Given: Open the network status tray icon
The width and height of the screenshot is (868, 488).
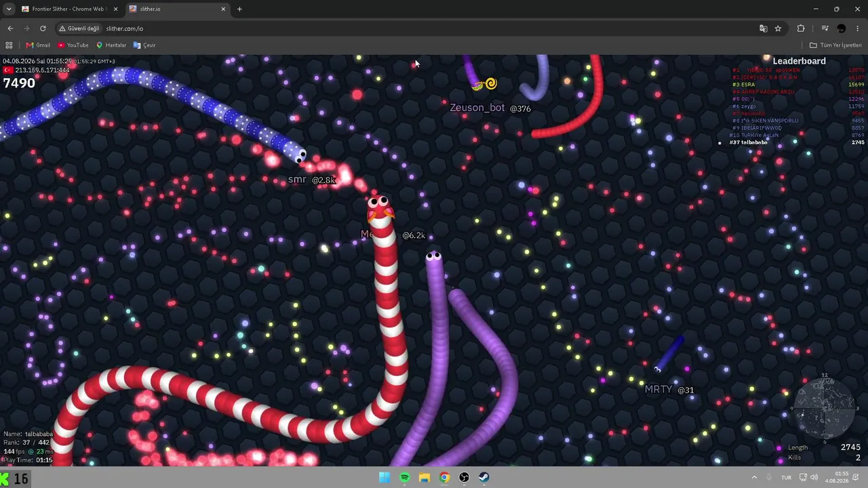Looking at the screenshot, I should pyautogui.click(x=803, y=477).
